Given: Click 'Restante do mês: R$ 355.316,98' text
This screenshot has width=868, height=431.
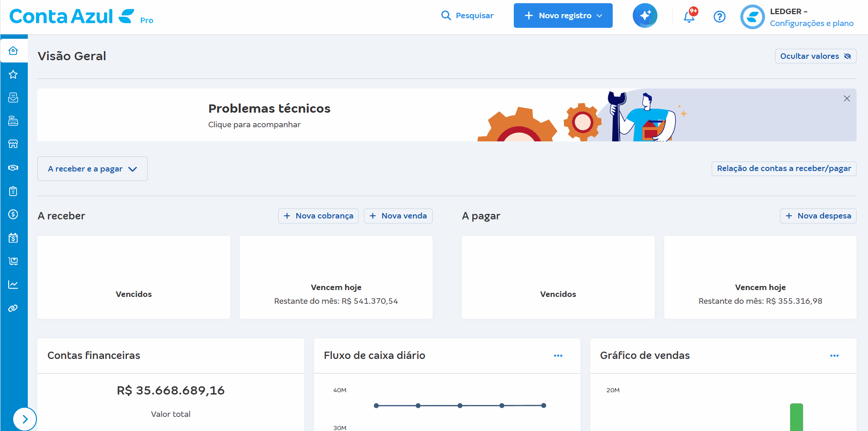Looking at the screenshot, I should (x=760, y=301).
